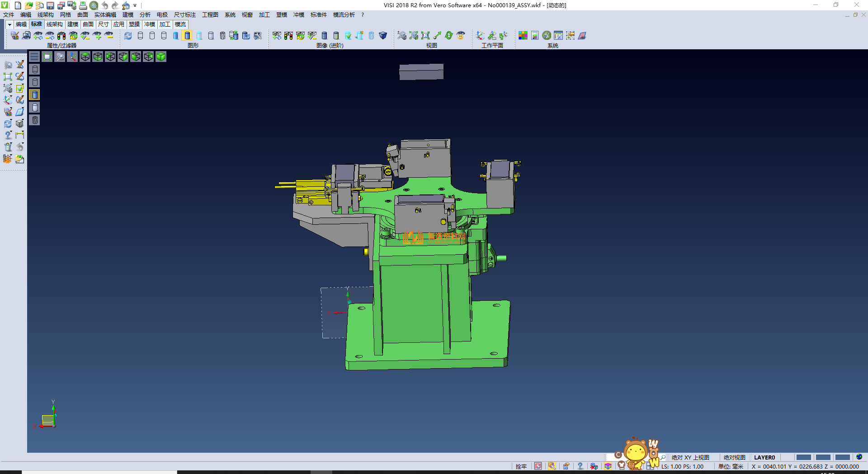
Task: Click the first blue swatch in status bar
Action: tap(803, 457)
